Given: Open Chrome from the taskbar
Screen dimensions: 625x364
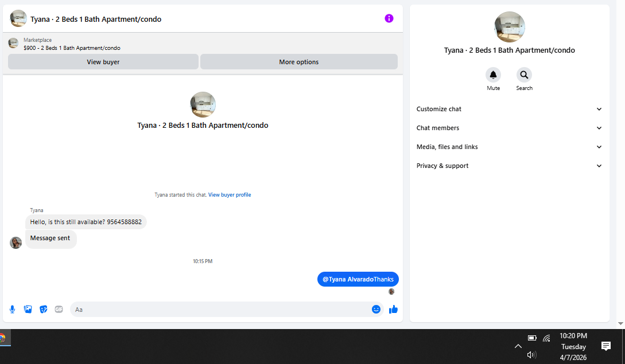Looking at the screenshot, I should click(x=2, y=338).
